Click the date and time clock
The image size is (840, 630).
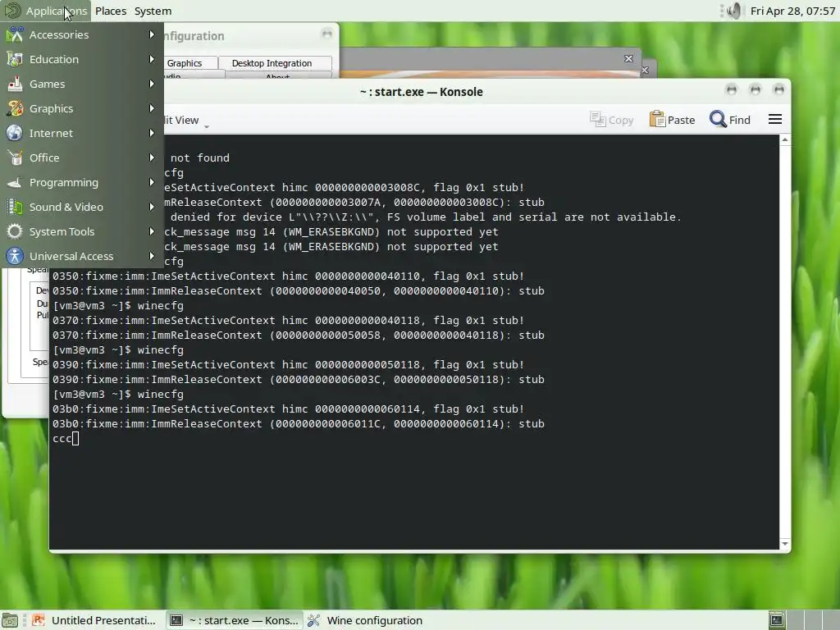[x=792, y=11]
